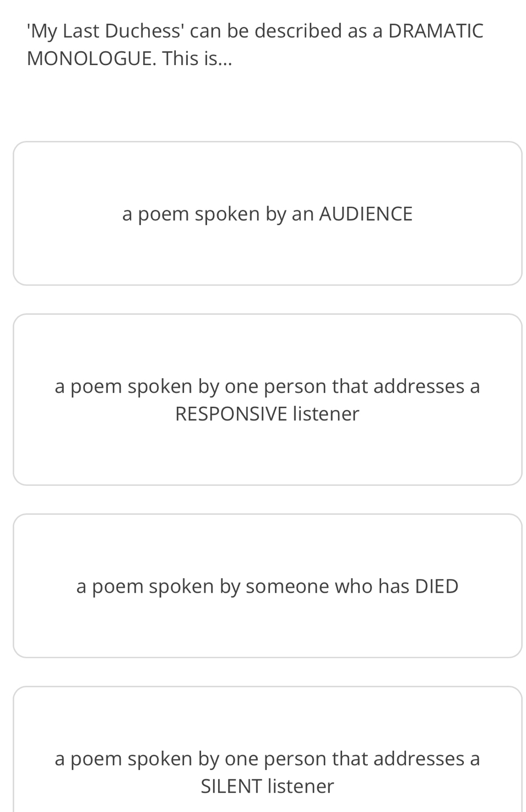Screen dimensions: 526x812
Task: Select the answer 'a poem spoken by an AUDIENCE'
Action: (x=267, y=213)
